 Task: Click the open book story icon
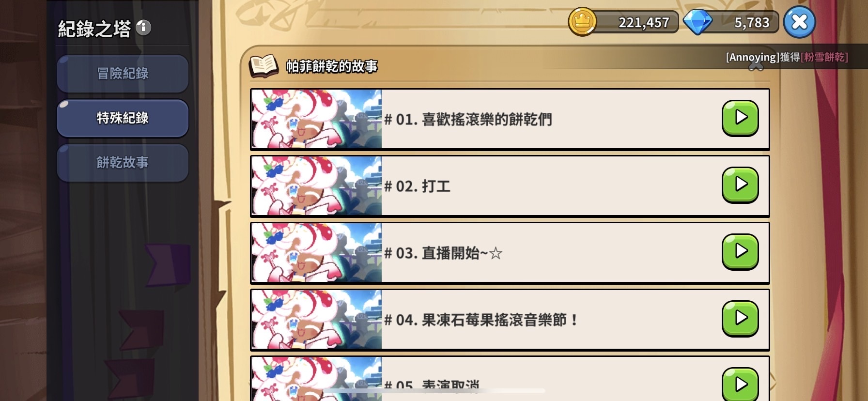coord(263,66)
